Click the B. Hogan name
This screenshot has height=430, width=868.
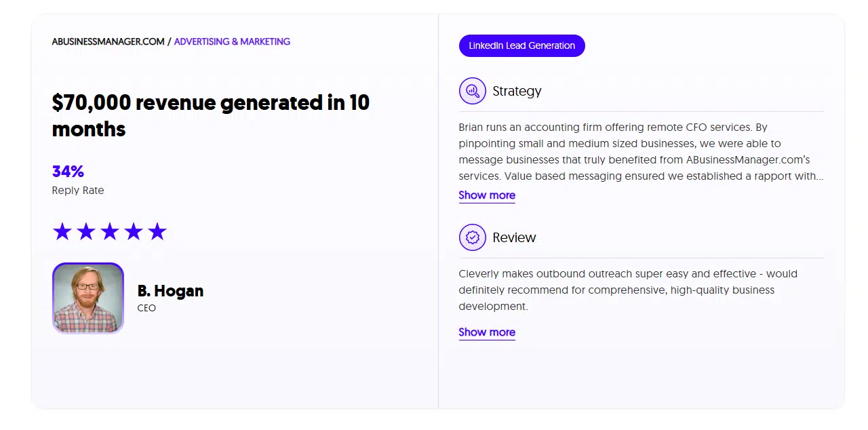click(170, 291)
